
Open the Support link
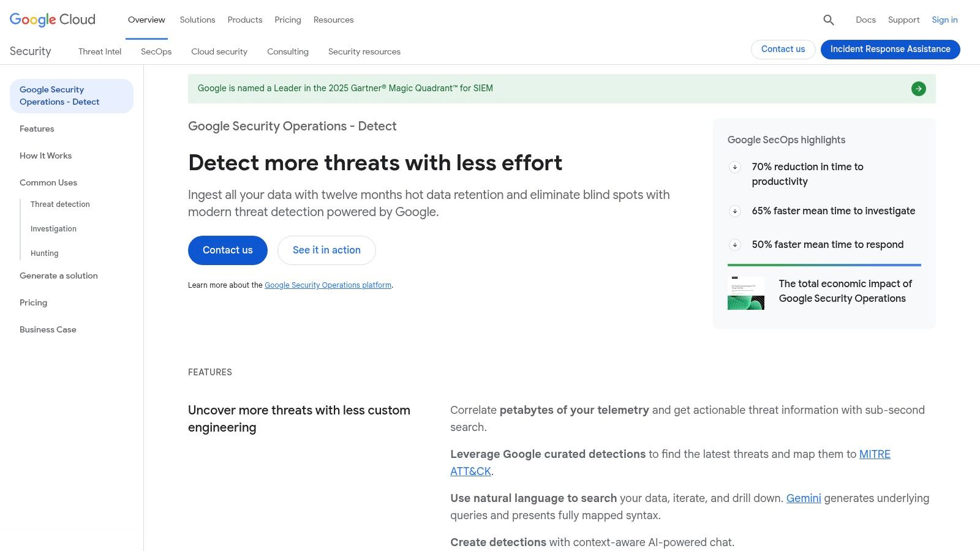(903, 20)
